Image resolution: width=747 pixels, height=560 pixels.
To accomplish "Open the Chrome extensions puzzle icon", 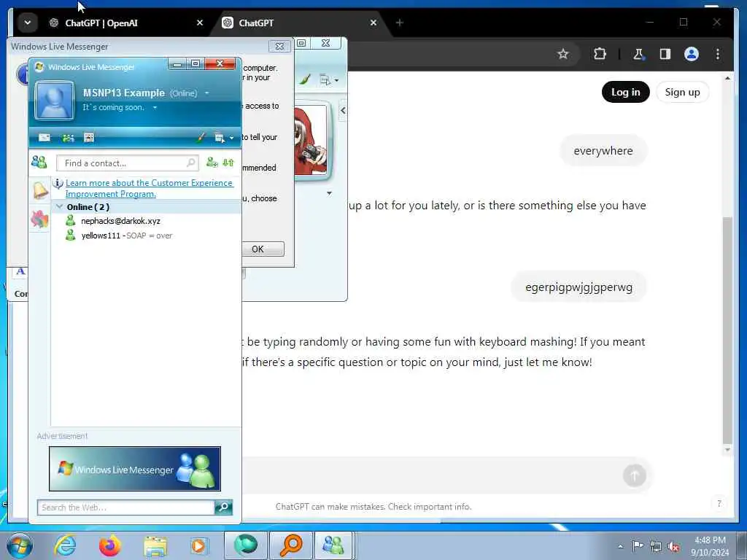I will coord(600,54).
